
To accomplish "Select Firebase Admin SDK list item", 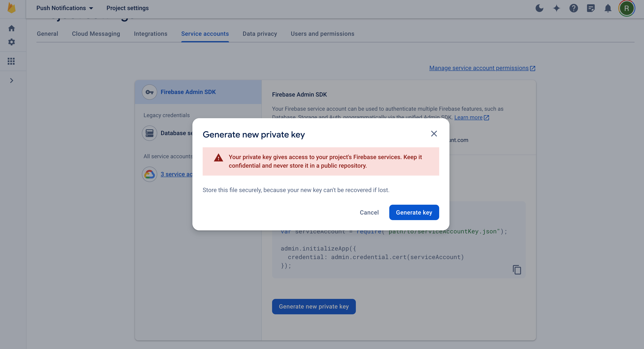I will (x=198, y=92).
